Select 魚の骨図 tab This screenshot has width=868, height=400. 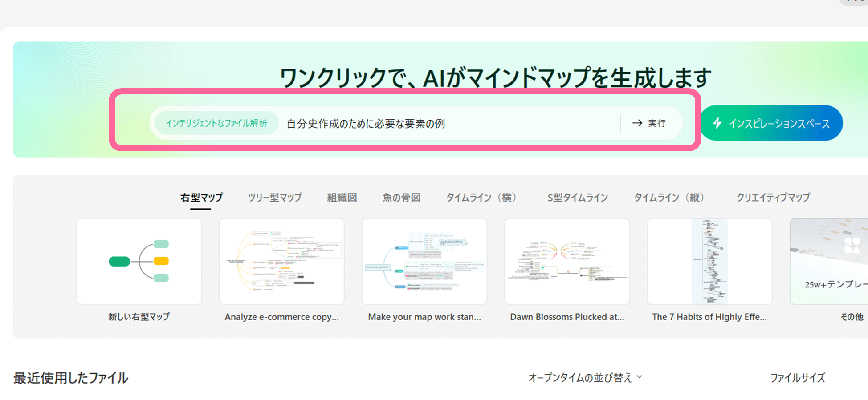[x=401, y=198]
